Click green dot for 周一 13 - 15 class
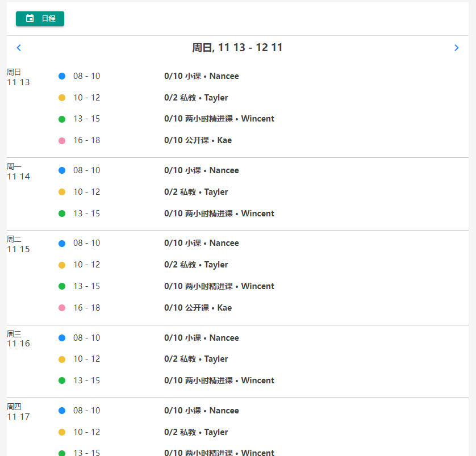Screen dimensions: 476x456 [x=62, y=214]
